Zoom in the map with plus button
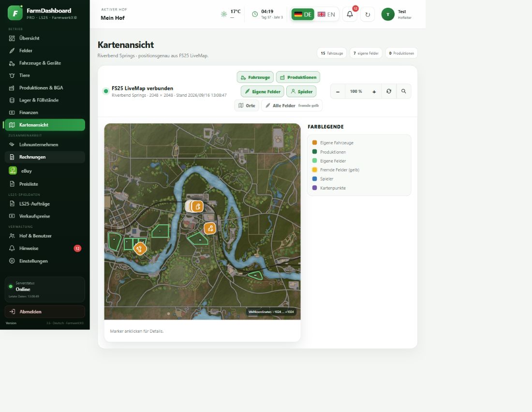This screenshot has height=412, width=532. [374, 91]
